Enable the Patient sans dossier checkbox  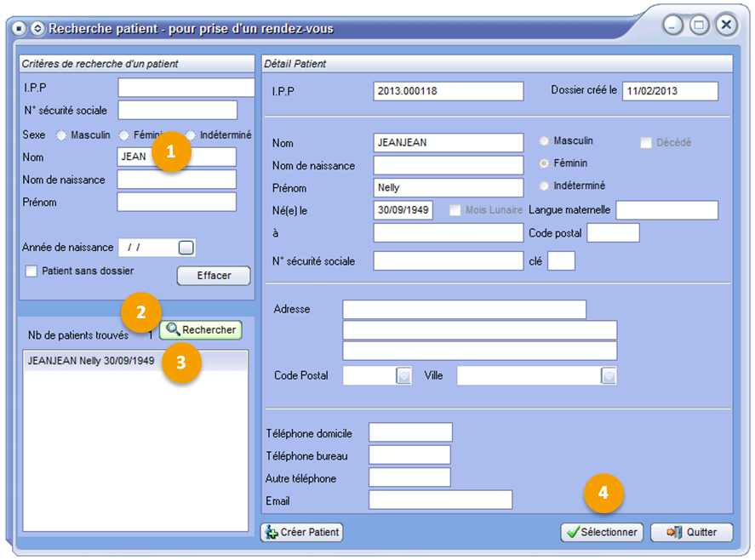click(x=31, y=271)
